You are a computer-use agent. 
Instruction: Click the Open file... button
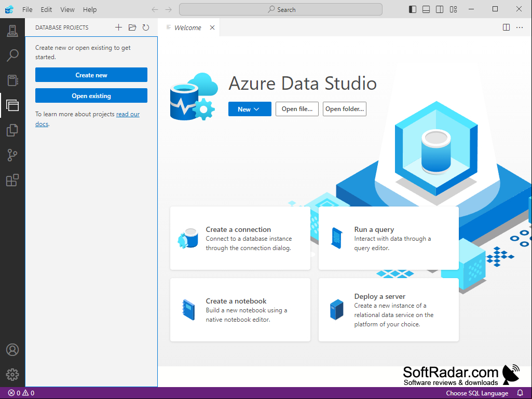(x=297, y=109)
